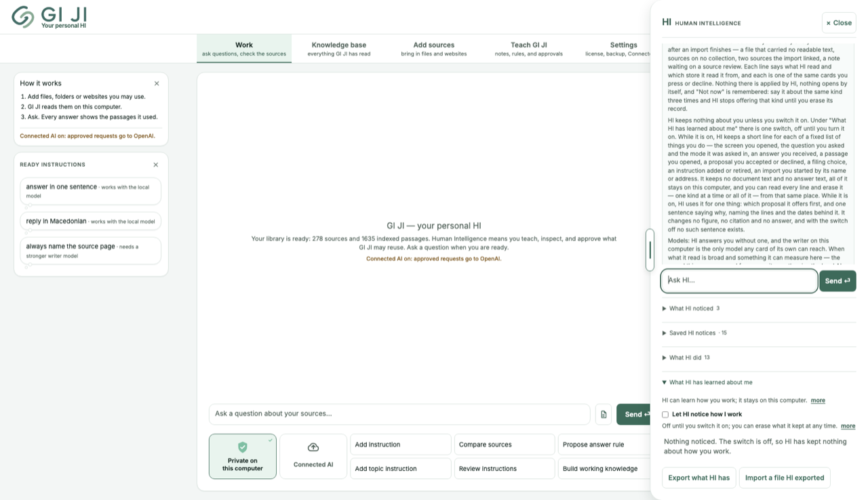Open 'more' link after 'stays on this computer'
The width and height of the screenshot is (868, 500).
pos(818,400)
